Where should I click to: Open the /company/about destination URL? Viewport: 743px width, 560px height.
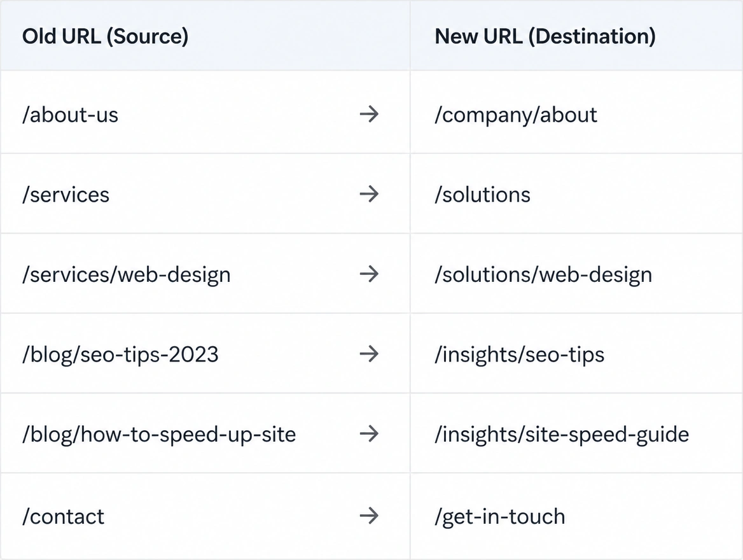tap(516, 116)
